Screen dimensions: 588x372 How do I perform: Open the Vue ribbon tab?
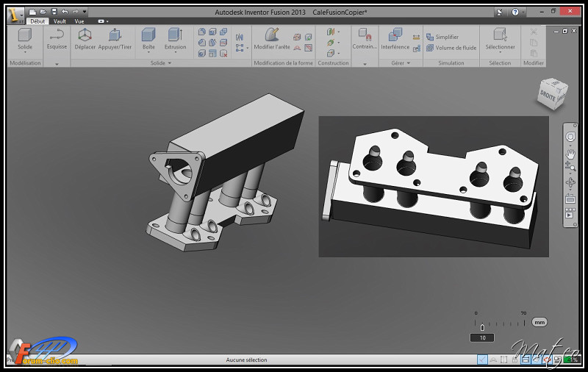pos(79,21)
